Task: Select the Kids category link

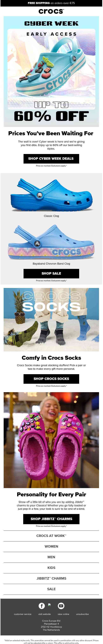Action: pyautogui.click(x=51, y=568)
